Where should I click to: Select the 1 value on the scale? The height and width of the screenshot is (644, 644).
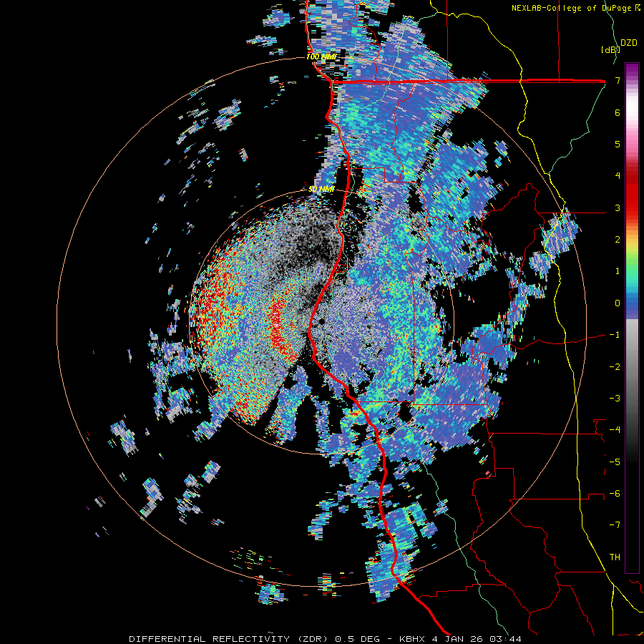(618, 271)
